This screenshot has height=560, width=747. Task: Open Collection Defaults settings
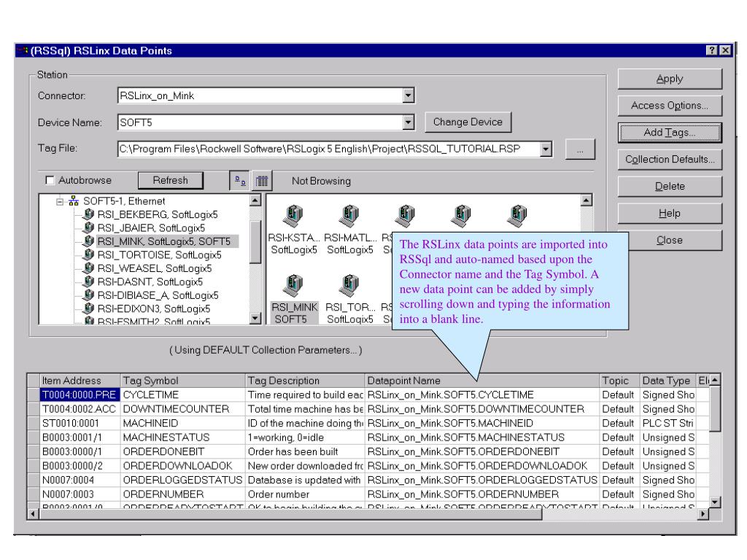point(670,159)
